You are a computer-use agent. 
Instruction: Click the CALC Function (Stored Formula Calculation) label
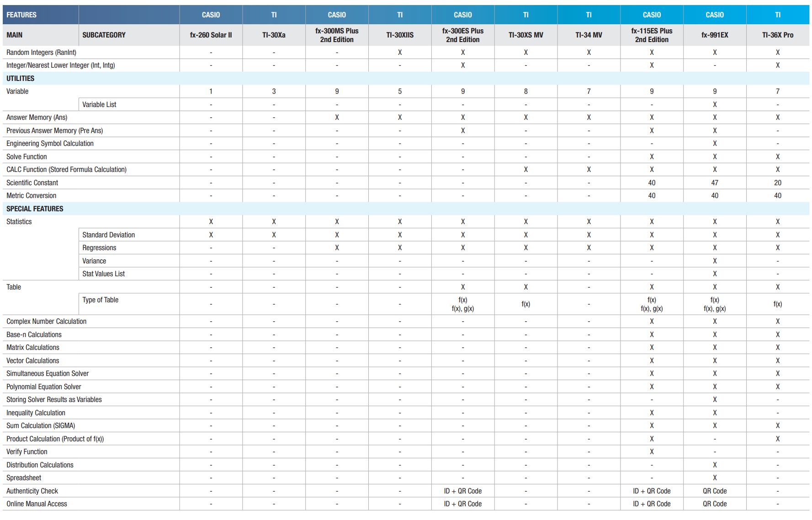pos(66,170)
